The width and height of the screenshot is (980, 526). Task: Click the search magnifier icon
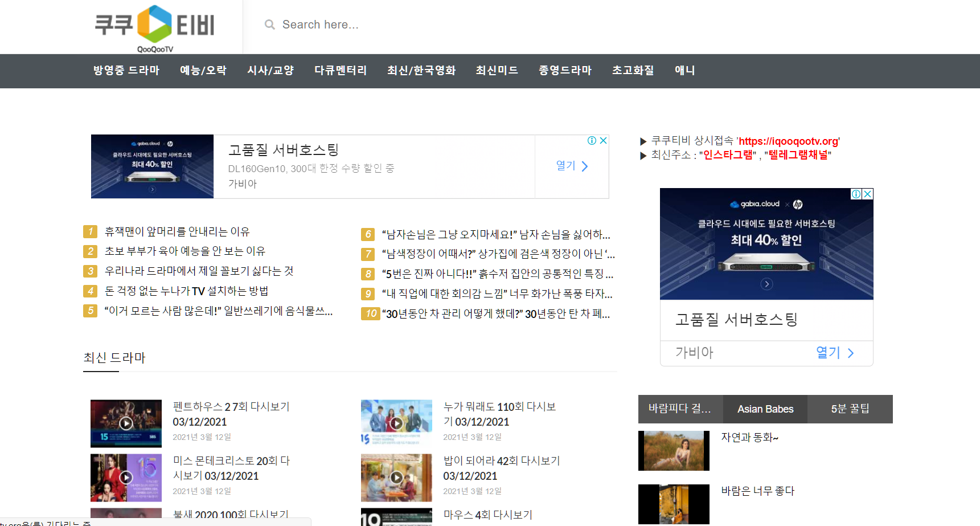[x=270, y=25]
